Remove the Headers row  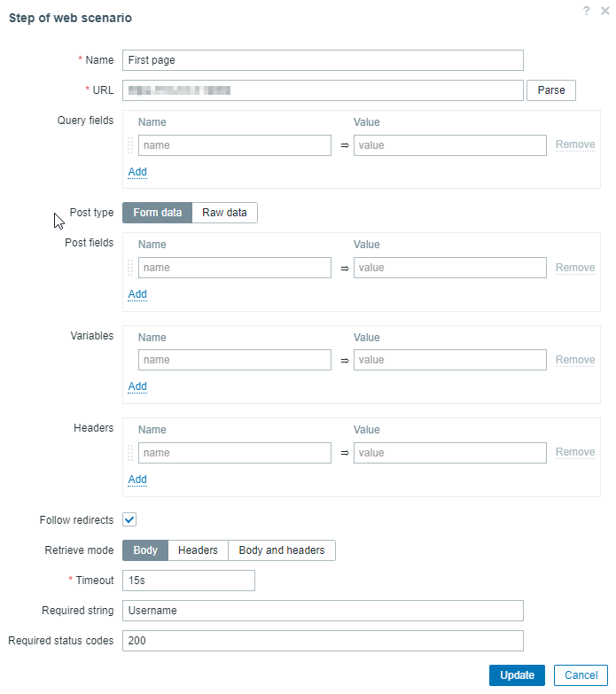click(x=574, y=452)
